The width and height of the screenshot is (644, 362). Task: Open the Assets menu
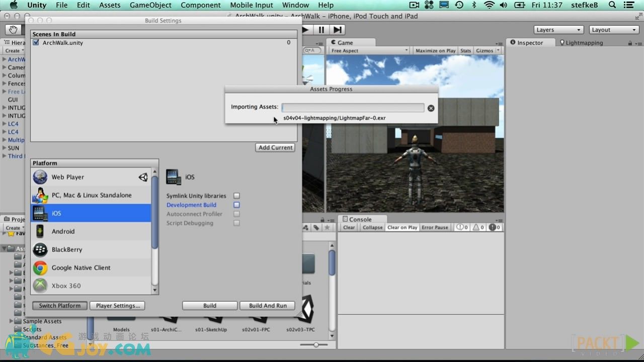click(110, 5)
